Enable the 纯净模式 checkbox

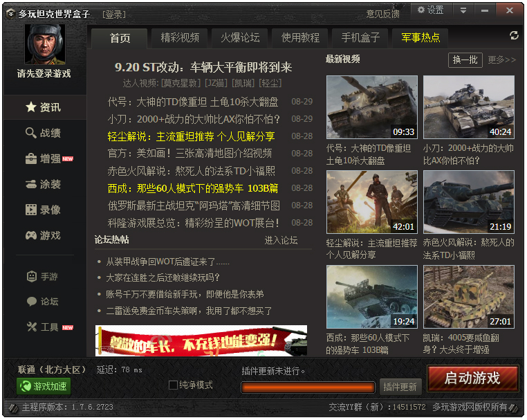click(x=173, y=385)
